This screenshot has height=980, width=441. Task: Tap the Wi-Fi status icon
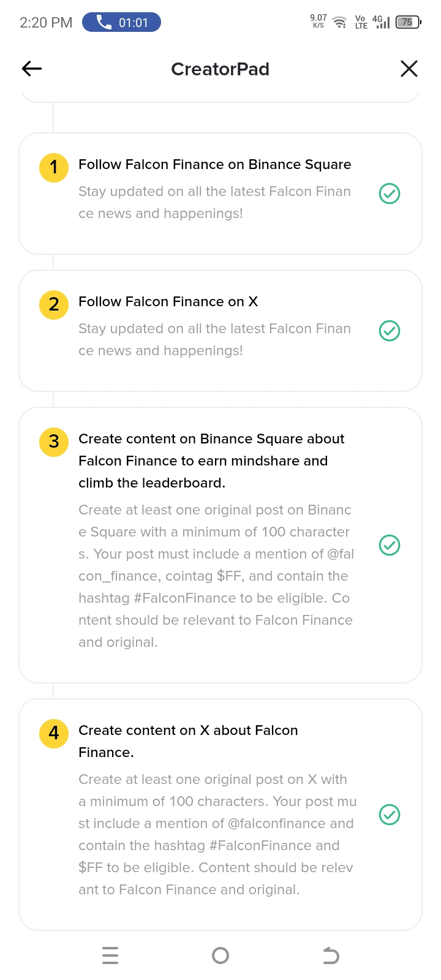339,23
